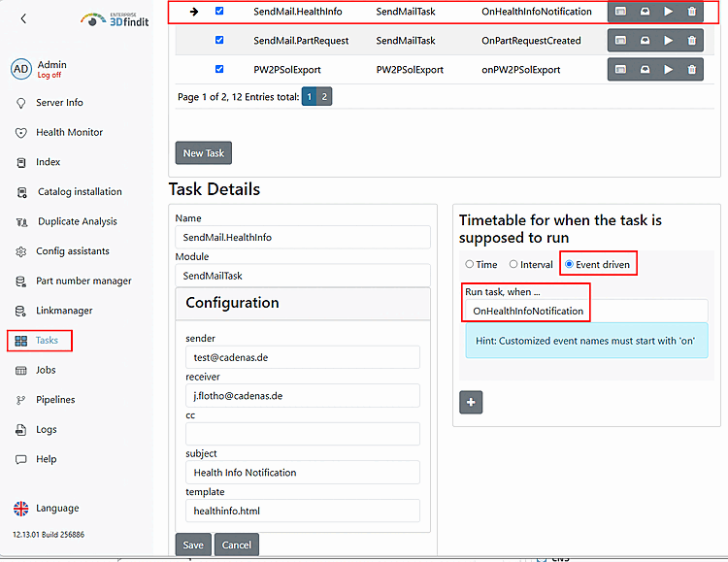The width and height of the screenshot is (728, 562).
Task: Click the OnPartRequestCreated event cell
Action: pyautogui.click(x=531, y=41)
